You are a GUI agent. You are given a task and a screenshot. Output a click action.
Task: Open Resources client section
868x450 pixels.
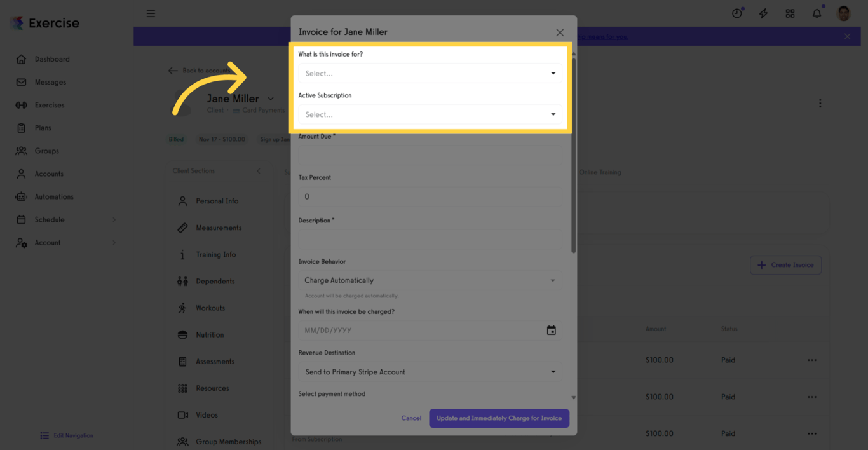[x=212, y=388]
